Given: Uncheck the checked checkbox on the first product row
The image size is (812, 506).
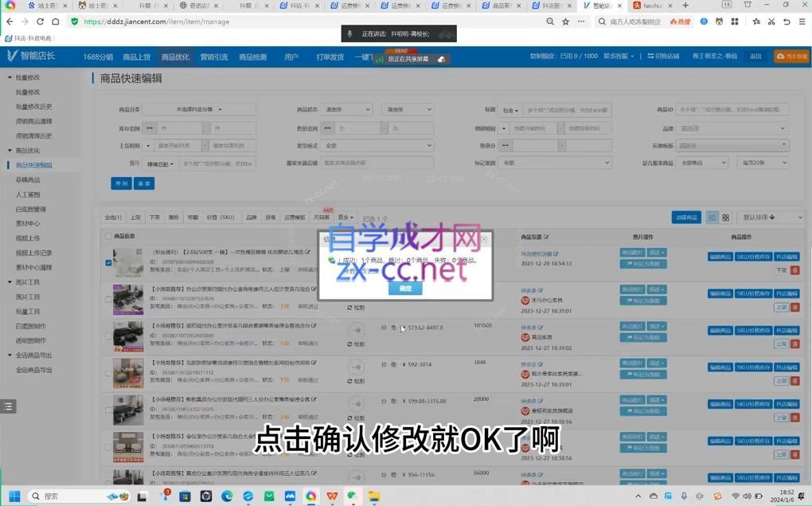Looking at the screenshot, I should (109, 263).
